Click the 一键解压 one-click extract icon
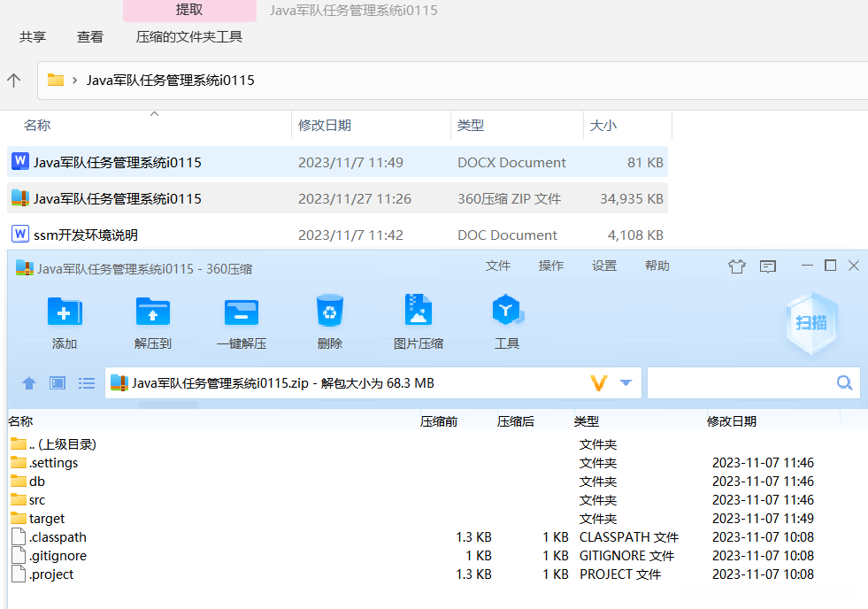Viewport: 868px width, 609px height. 242,312
